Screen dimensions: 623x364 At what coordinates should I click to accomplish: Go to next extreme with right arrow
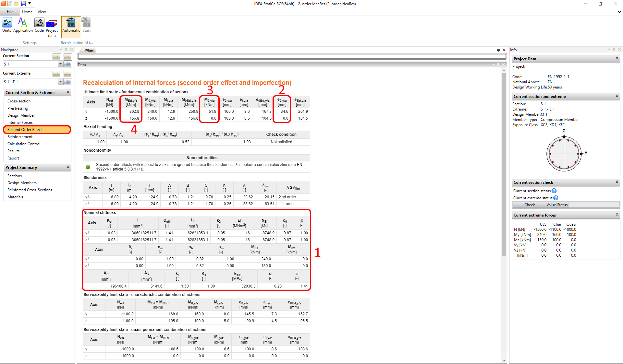coord(67,74)
